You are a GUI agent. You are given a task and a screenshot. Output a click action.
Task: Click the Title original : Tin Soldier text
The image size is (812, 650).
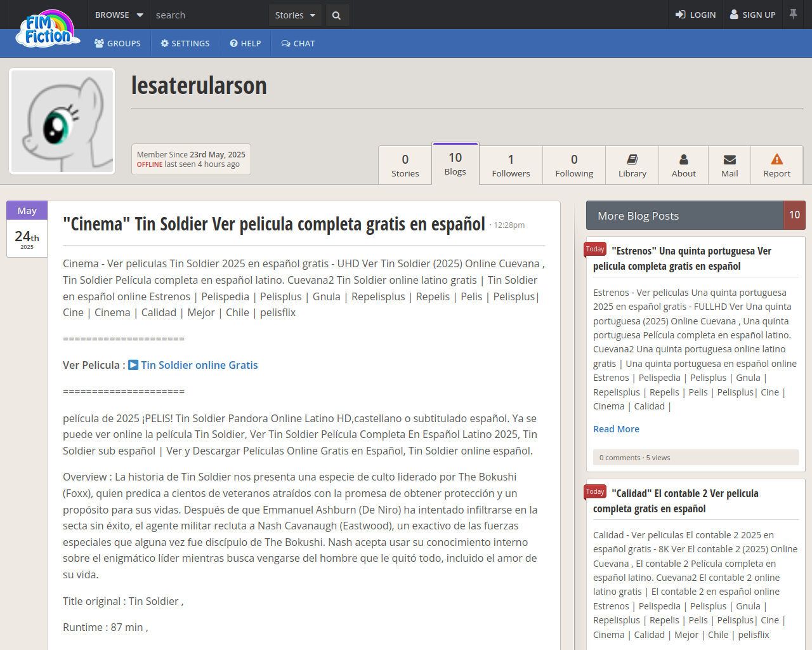[x=123, y=601]
